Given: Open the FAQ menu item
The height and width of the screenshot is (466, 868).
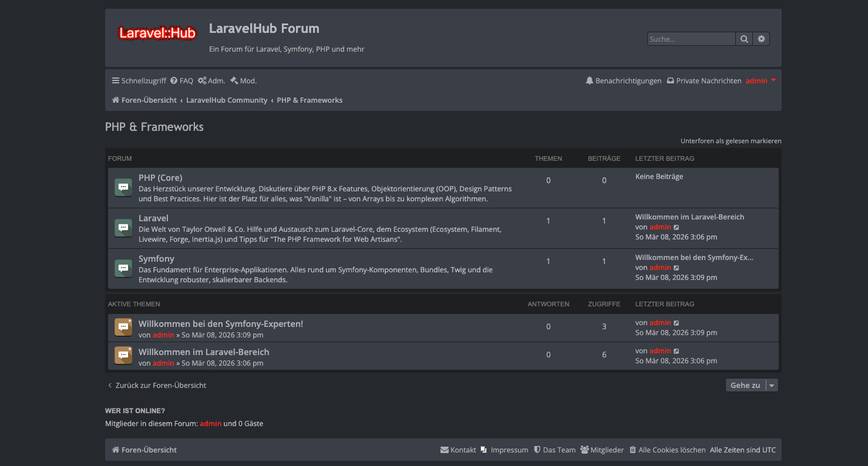Looking at the screenshot, I should click(181, 80).
